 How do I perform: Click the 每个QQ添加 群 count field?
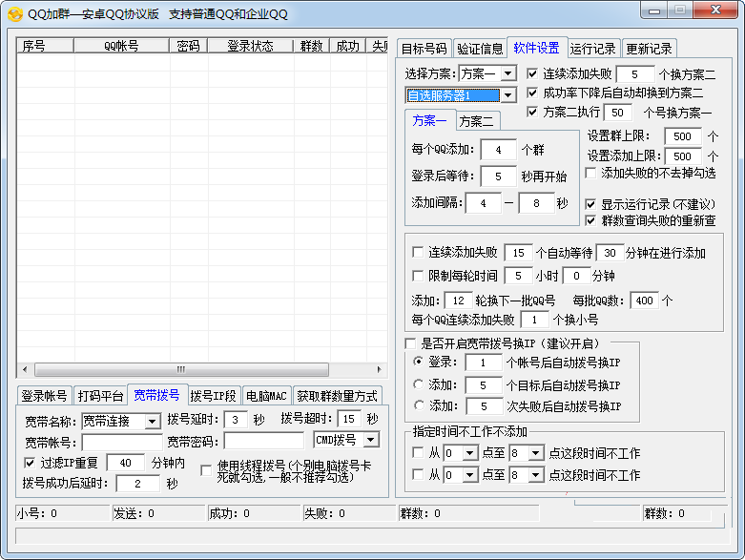[498, 150]
